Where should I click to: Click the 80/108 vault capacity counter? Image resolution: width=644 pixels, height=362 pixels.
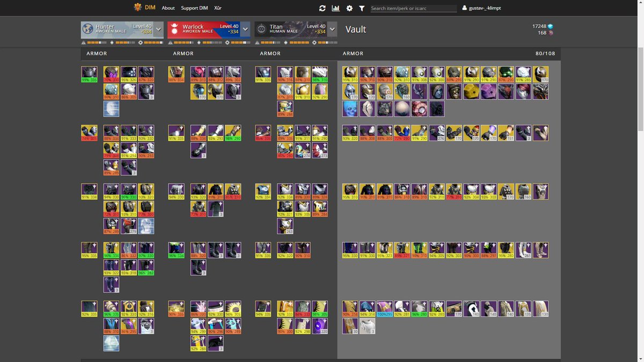(545, 54)
